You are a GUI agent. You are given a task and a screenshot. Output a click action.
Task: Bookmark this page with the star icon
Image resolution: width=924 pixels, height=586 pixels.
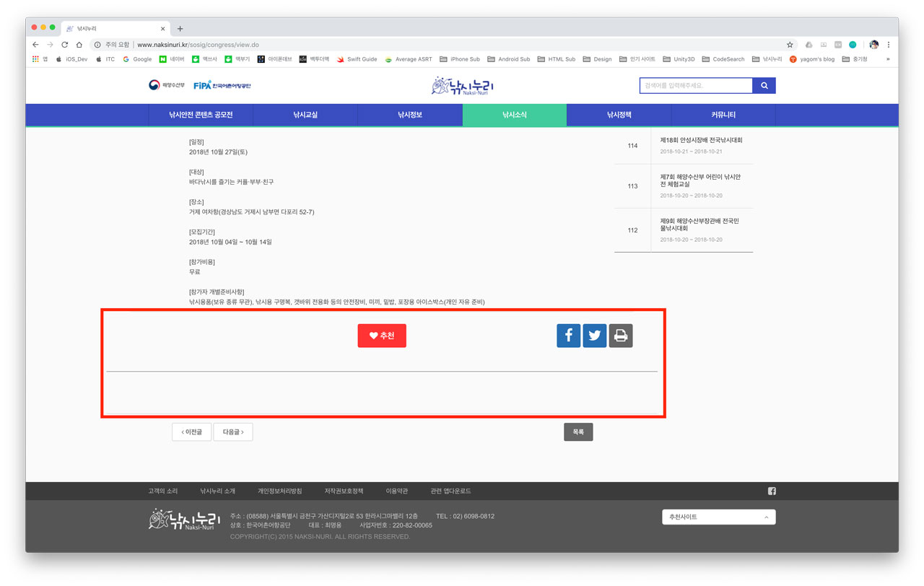pos(790,45)
